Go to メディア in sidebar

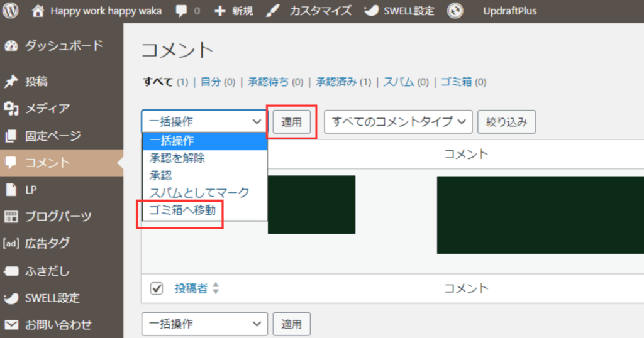pos(47,108)
